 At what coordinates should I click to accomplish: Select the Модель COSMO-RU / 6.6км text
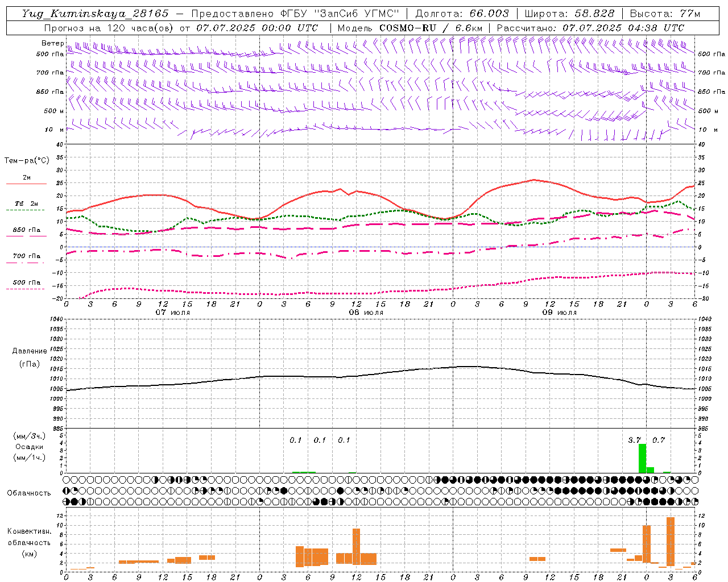click(410, 28)
